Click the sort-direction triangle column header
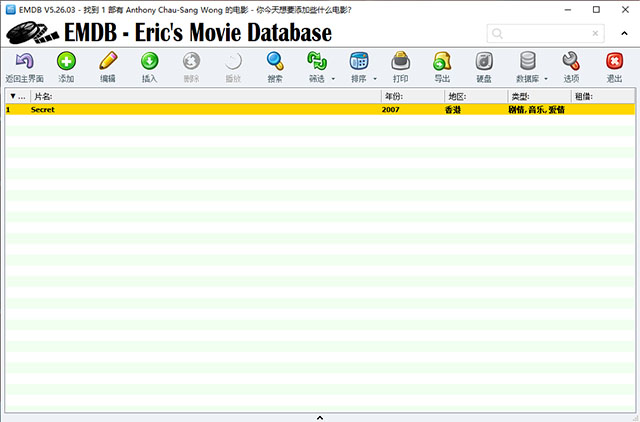This screenshot has width=640, height=422. tap(18, 96)
